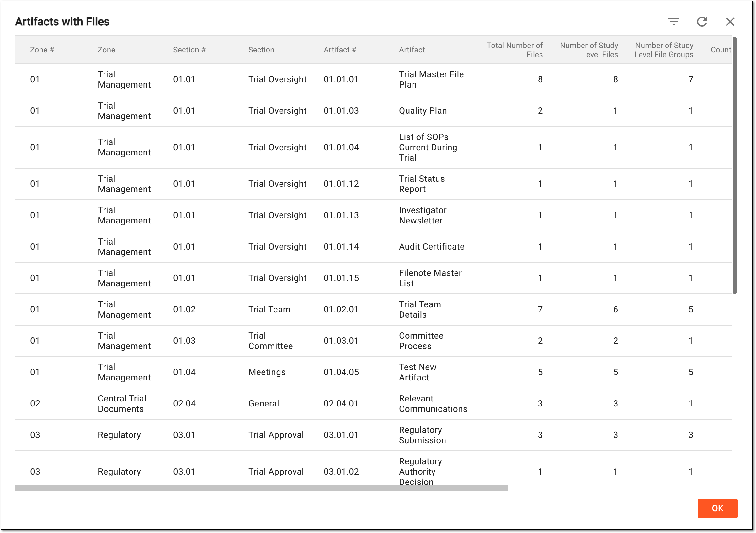756x533 pixels.
Task: Click the Trial Committee section cell
Action: point(270,341)
